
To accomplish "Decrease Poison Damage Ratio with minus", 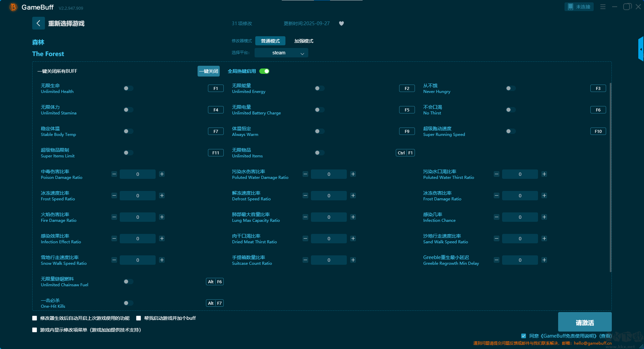I will coord(114,174).
